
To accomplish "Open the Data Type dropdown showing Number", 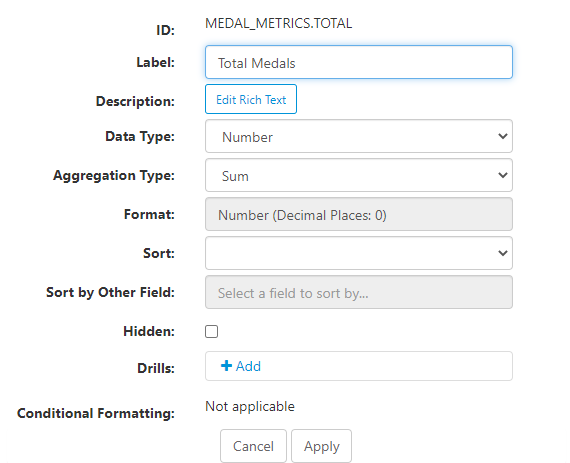I will point(359,136).
